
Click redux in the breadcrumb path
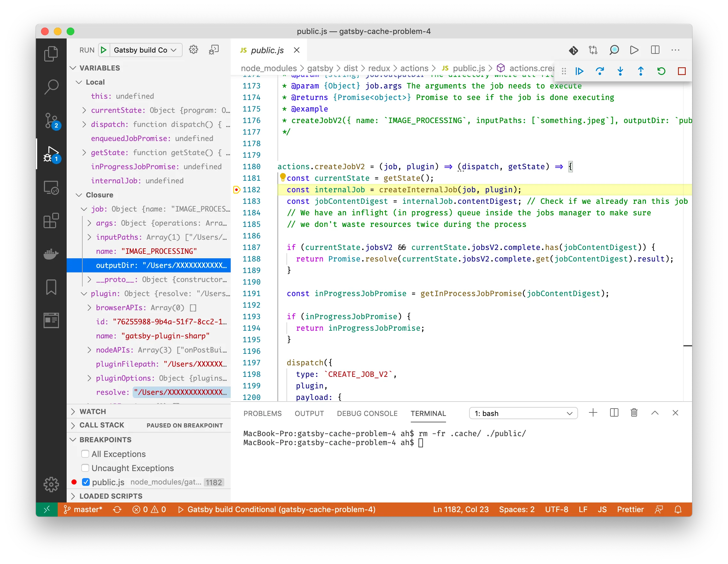tap(379, 68)
